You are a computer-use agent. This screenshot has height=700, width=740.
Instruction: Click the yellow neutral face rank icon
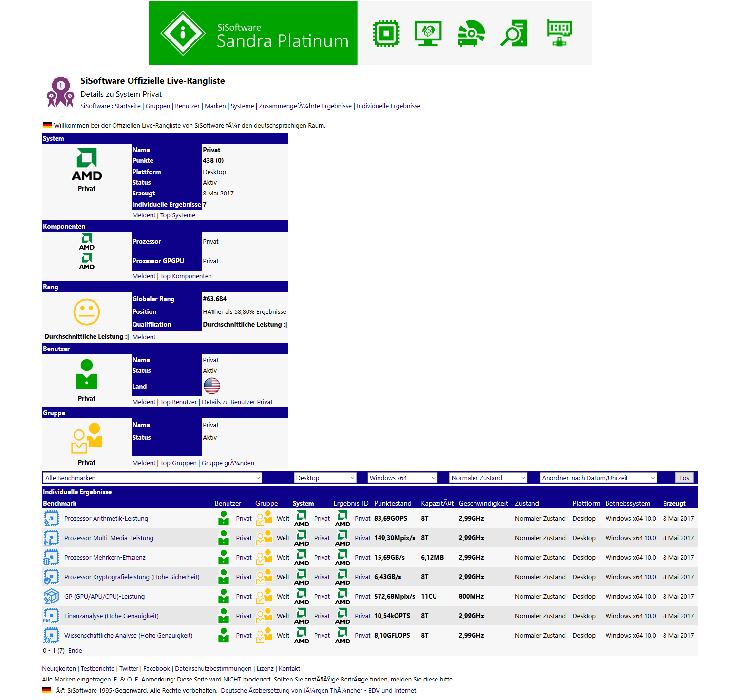point(87,312)
